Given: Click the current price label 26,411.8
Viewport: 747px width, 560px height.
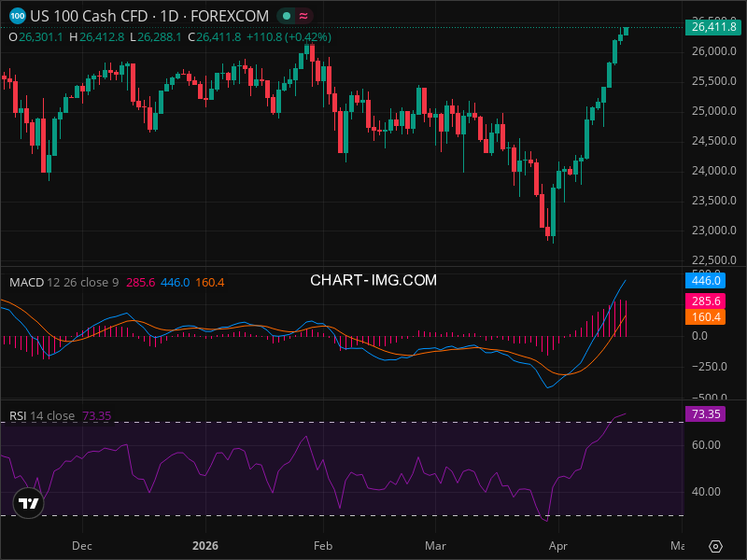Looking at the screenshot, I should (x=713, y=27).
